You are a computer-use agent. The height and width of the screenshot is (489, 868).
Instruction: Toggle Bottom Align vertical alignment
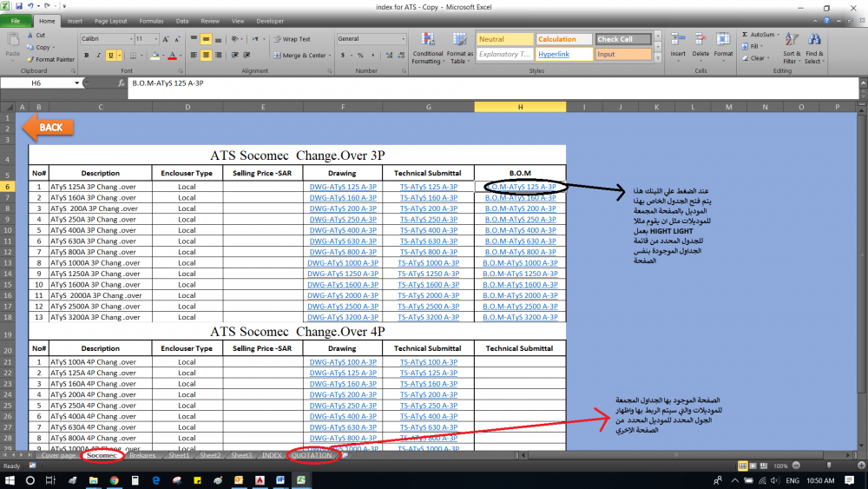point(218,39)
